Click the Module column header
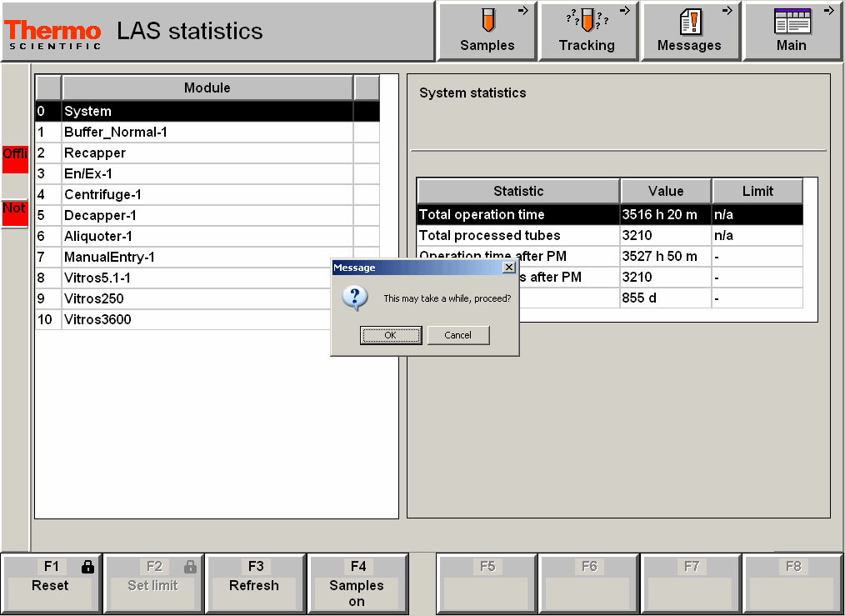Image resolution: width=845 pixels, height=616 pixels. (x=207, y=88)
